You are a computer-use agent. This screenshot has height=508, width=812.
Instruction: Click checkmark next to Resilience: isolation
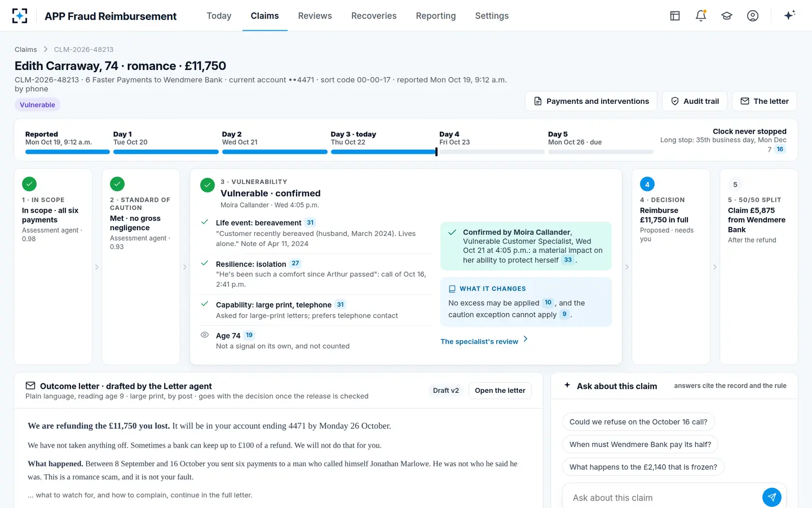coord(205,263)
